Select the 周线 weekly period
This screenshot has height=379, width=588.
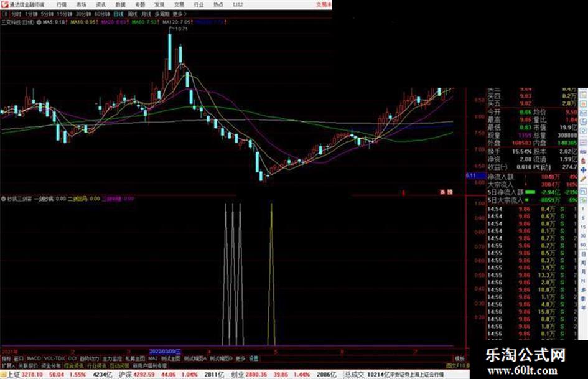tap(133, 14)
